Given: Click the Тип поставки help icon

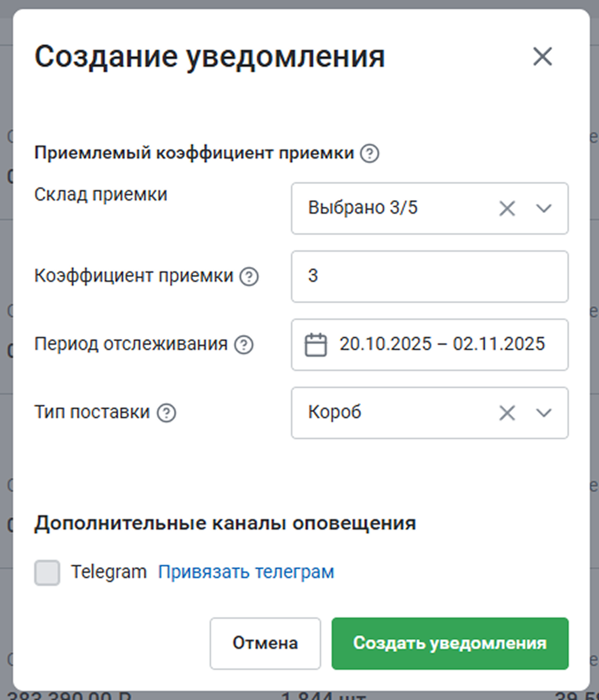Looking at the screenshot, I should click(x=167, y=413).
